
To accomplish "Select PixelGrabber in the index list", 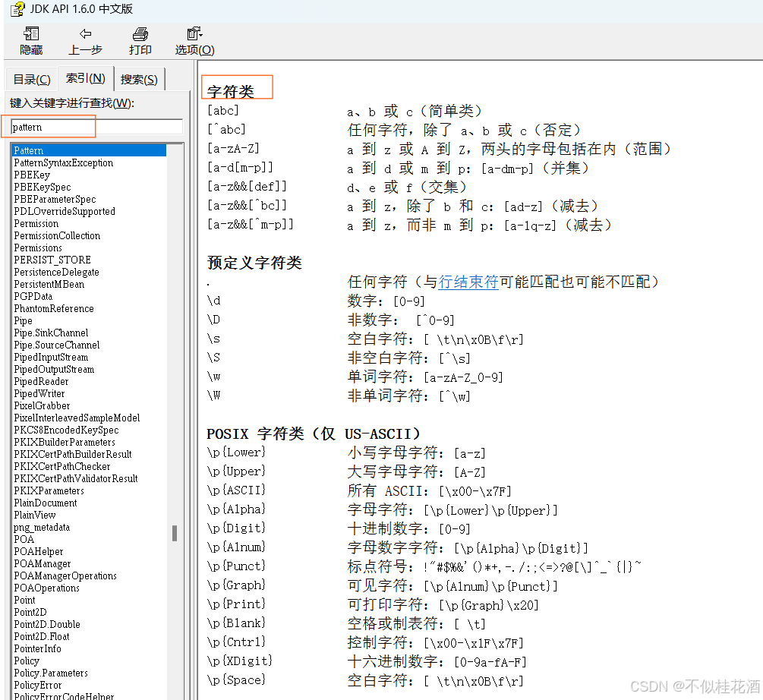I will [42, 406].
